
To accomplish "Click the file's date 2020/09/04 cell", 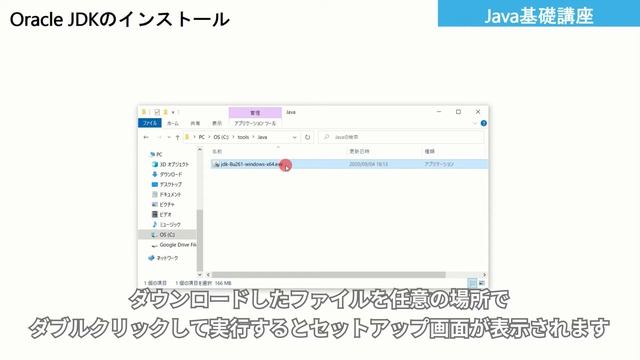I will click(368, 164).
